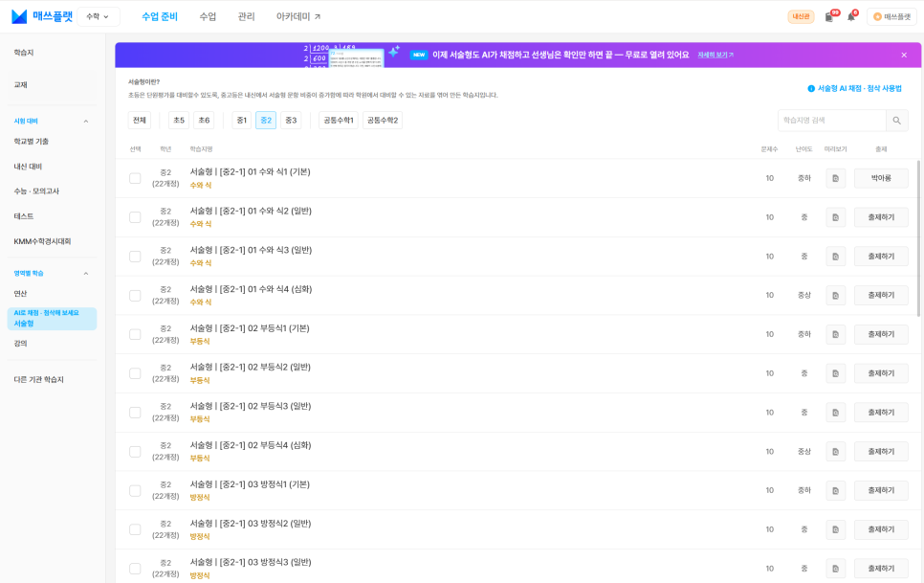
Task: Focus the 학습지명 검색 search field
Action: [x=831, y=121]
